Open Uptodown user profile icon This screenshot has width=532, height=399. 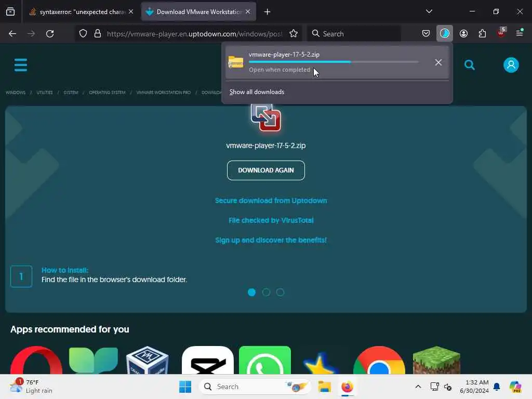pyautogui.click(x=511, y=65)
